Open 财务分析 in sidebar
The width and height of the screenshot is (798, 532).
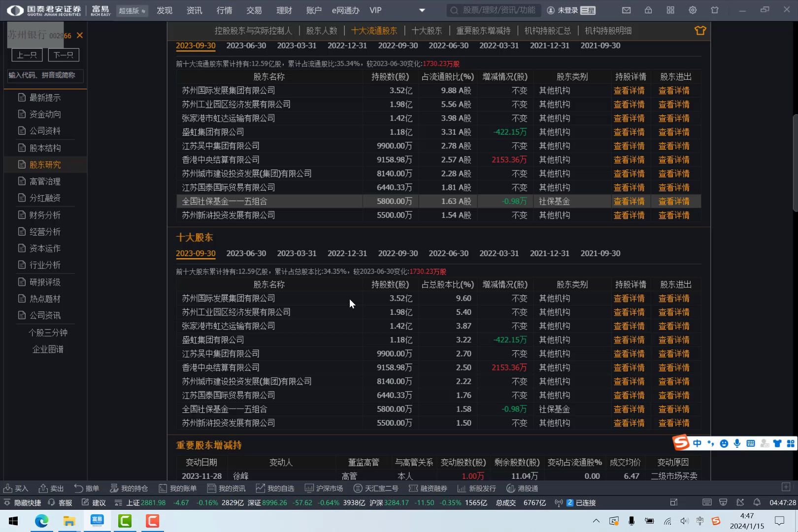click(45, 215)
